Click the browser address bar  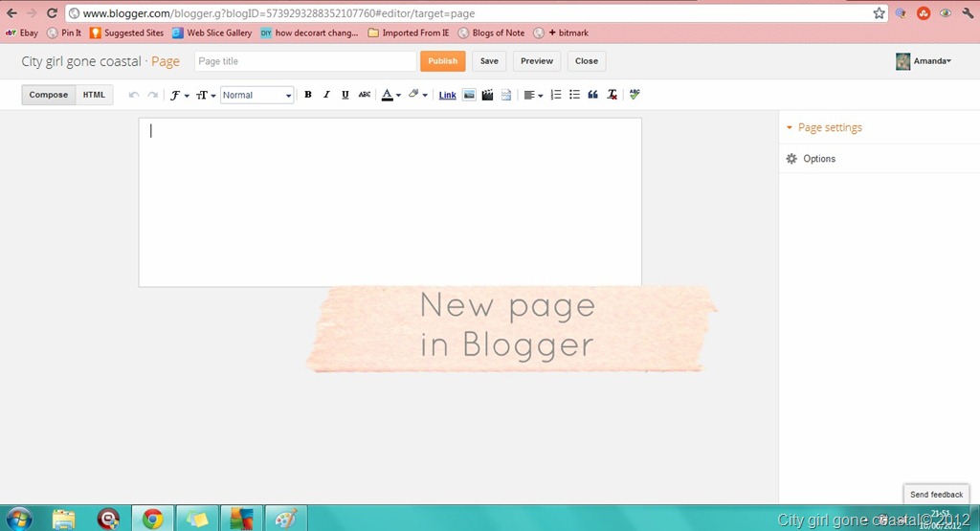click(475, 13)
